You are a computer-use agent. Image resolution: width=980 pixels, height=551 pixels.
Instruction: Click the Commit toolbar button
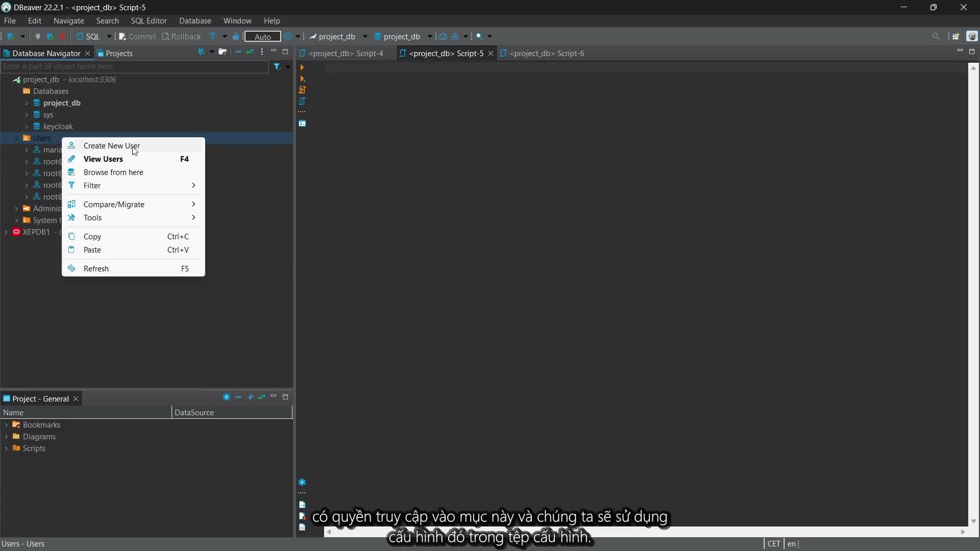tap(137, 36)
